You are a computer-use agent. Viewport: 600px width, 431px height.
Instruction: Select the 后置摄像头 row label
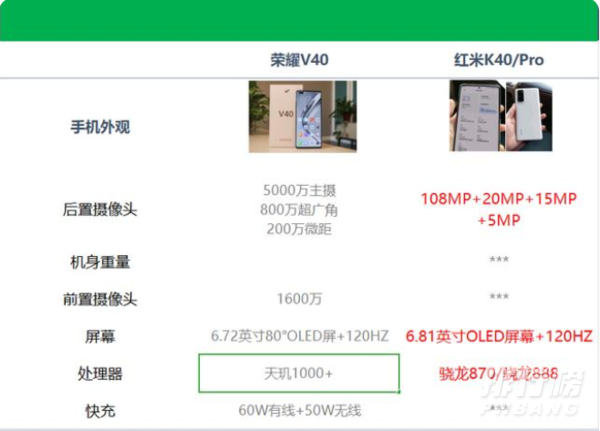coord(100,210)
